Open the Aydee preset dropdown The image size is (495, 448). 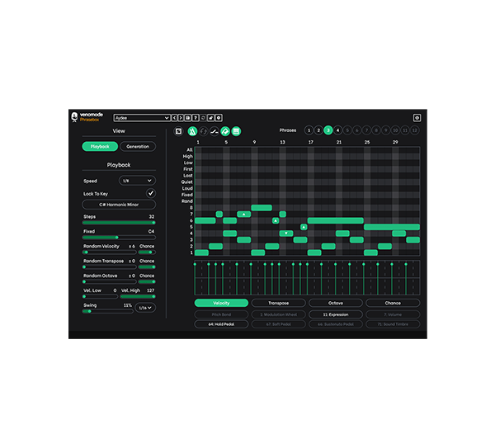tap(142, 118)
